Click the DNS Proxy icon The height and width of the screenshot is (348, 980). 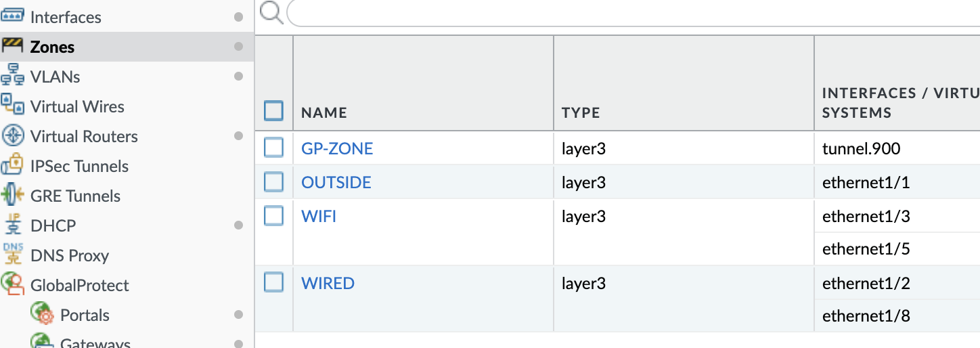click(x=13, y=255)
